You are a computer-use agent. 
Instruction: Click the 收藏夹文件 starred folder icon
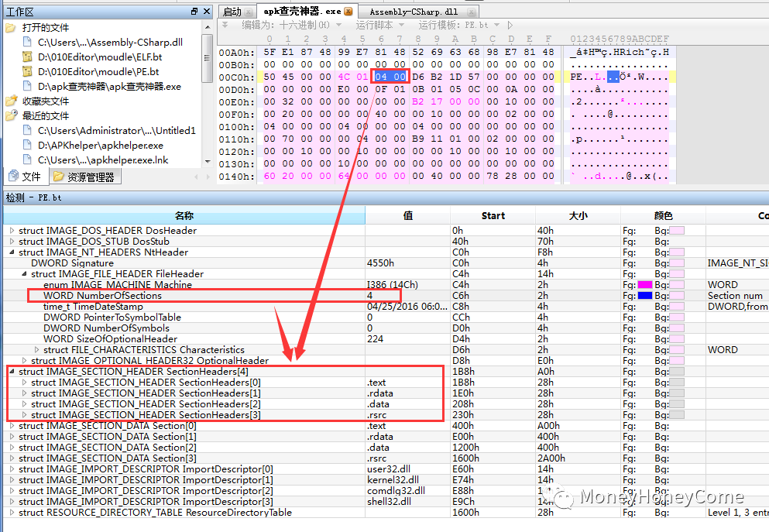(11, 101)
